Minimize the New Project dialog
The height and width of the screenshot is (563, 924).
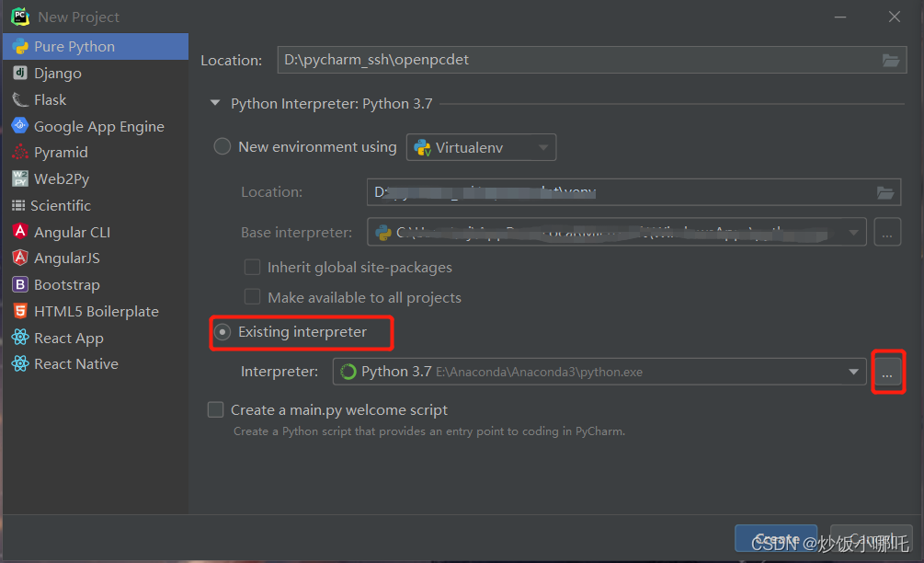tap(840, 17)
